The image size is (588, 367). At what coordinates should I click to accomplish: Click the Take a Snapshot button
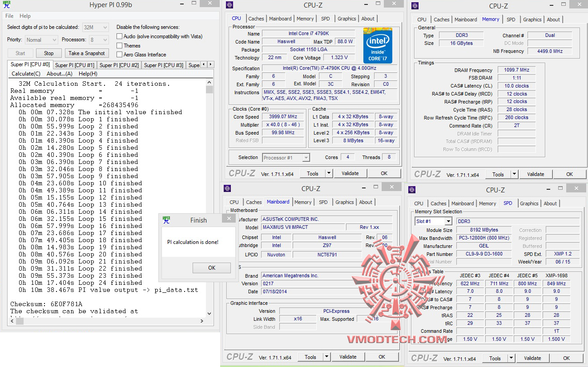tap(87, 53)
